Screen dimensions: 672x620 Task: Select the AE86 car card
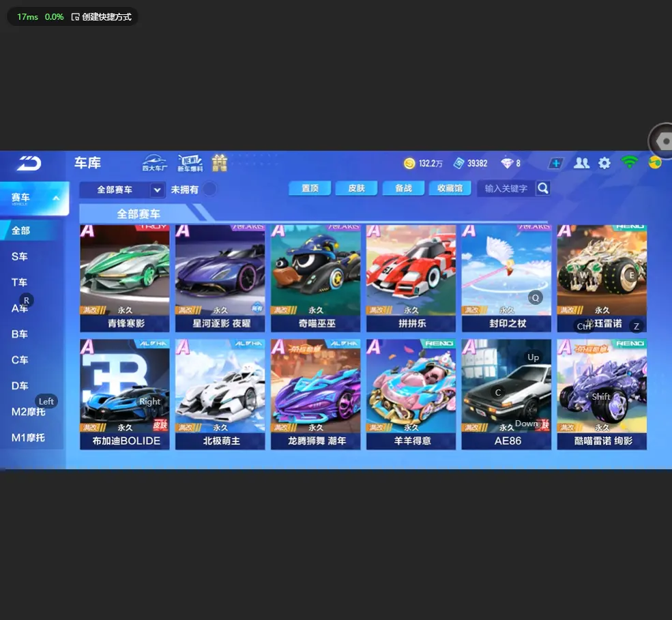tap(507, 395)
